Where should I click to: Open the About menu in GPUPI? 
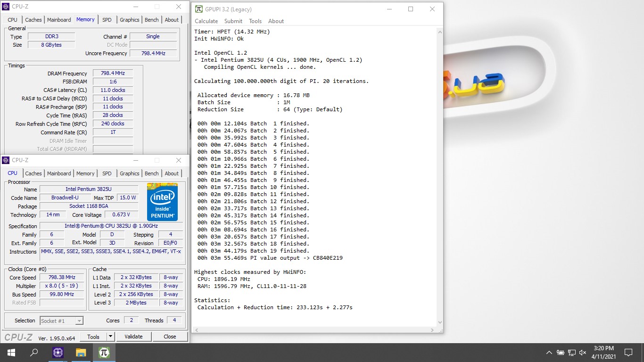(x=276, y=21)
